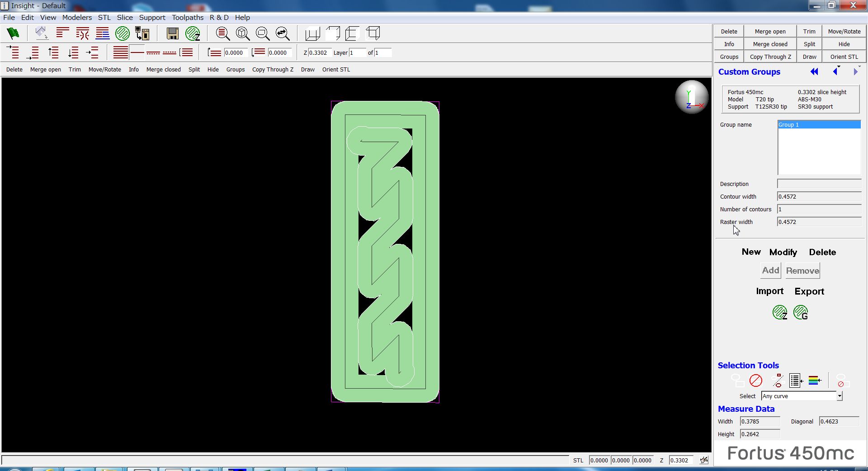Click the green flag finish icon
This screenshot has width=868, height=471.
(13, 33)
